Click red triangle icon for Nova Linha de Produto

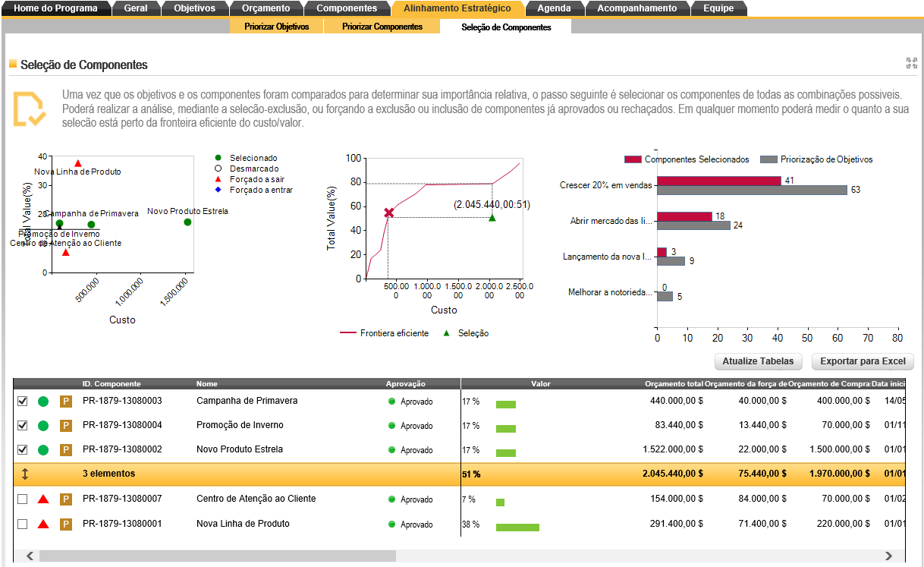tap(43, 524)
